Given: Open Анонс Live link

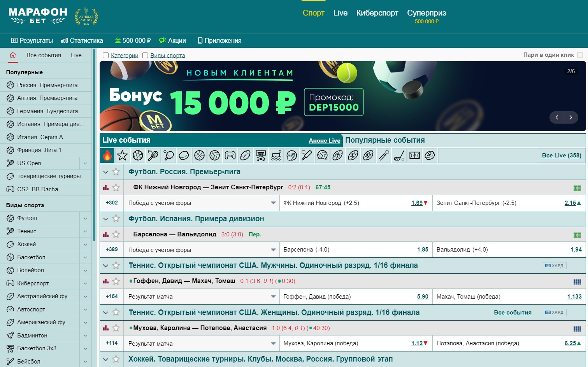Looking at the screenshot, I should (325, 141).
